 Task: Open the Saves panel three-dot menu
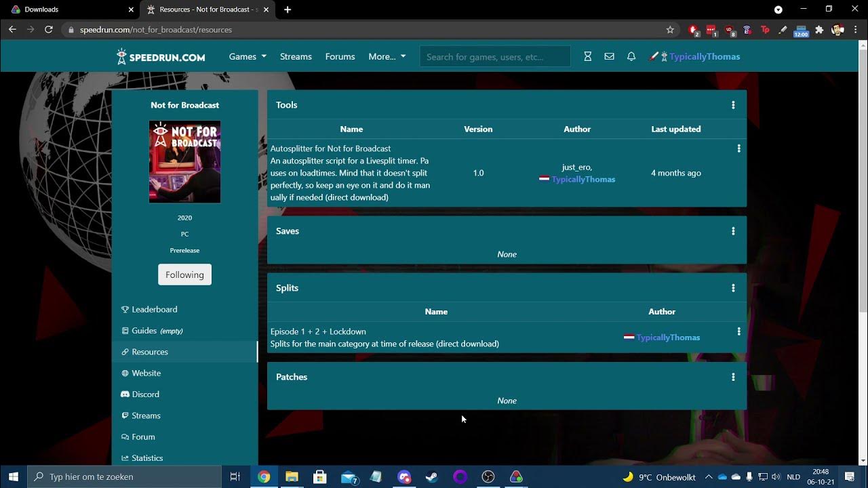tap(733, 231)
